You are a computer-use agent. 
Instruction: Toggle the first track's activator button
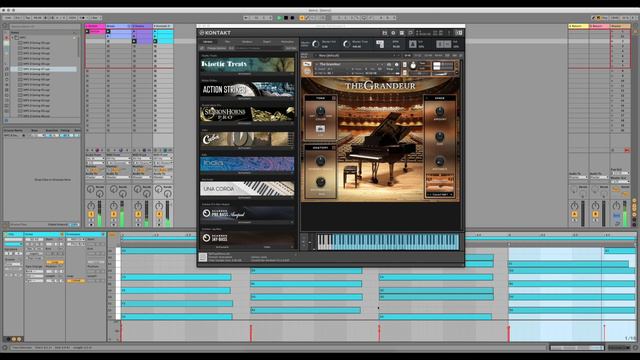[91, 214]
